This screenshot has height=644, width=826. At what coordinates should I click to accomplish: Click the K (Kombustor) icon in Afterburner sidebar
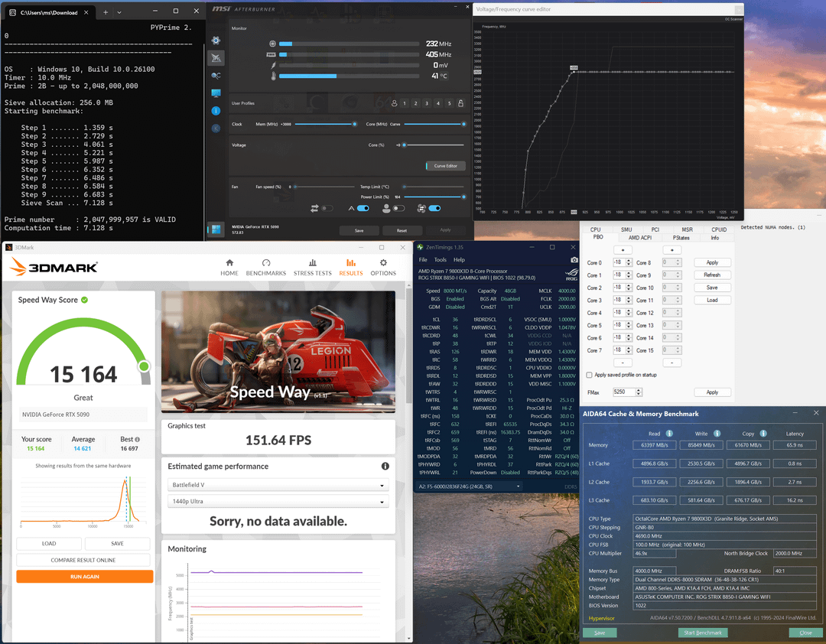pos(216,128)
